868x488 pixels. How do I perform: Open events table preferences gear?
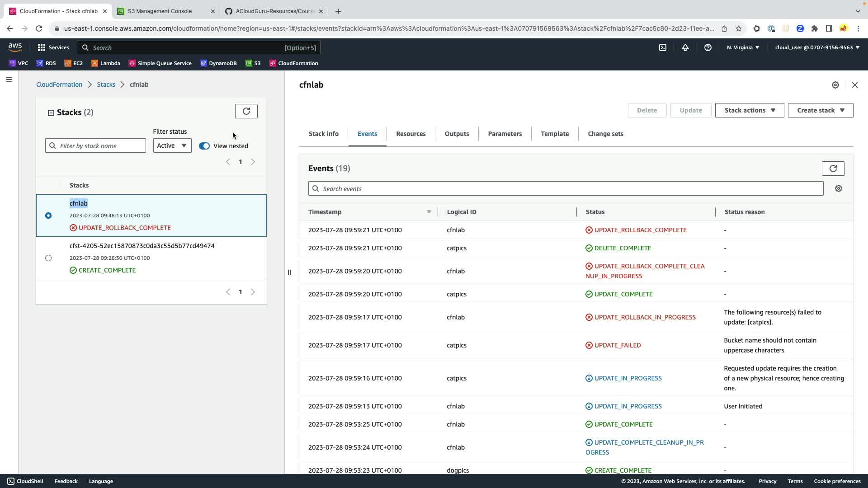(x=839, y=189)
